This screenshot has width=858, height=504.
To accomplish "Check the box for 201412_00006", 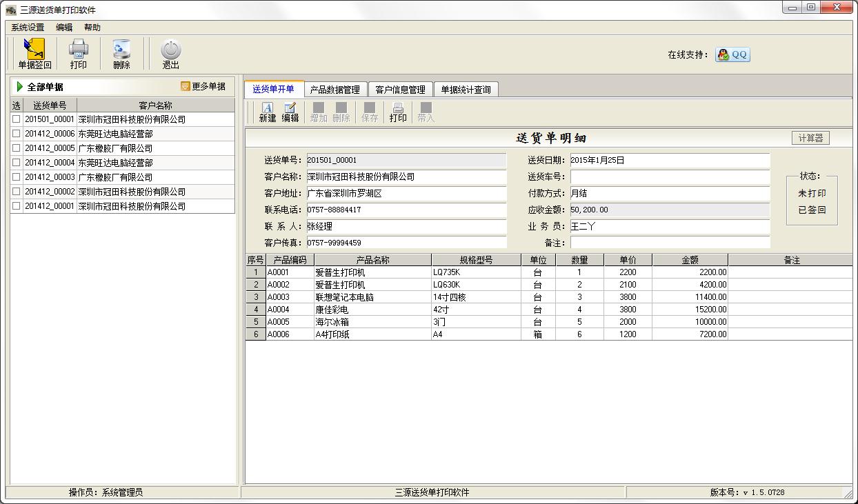I will (17, 133).
